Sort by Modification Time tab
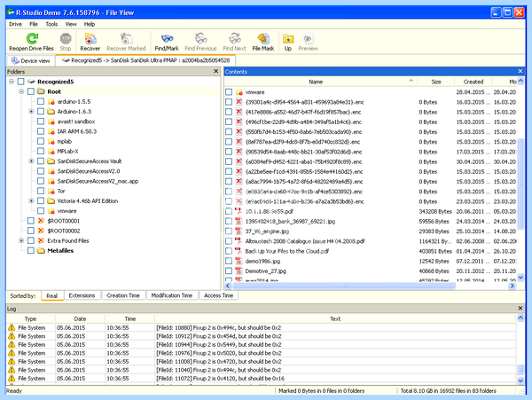 tap(172, 295)
